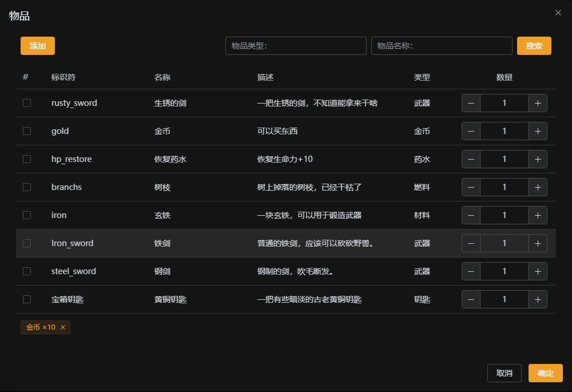This screenshot has height=392, width=572.
Task: Click the minus icon on branchs row
Action: [471, 187]
